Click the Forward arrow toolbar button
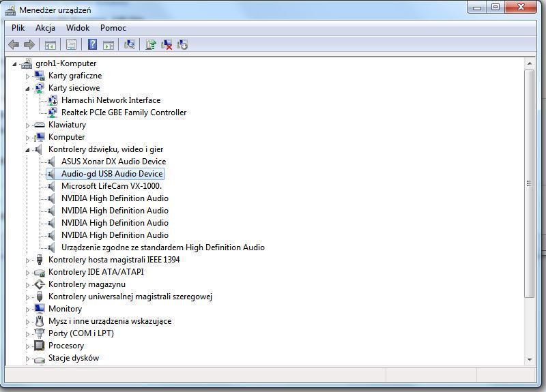This screenshot has width=546, height=392. coord(29,44)
